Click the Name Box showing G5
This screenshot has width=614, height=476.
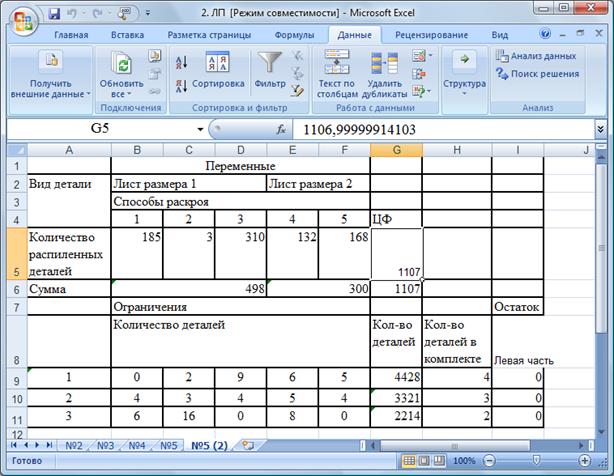pyautogui.click(x=100, y=128)
